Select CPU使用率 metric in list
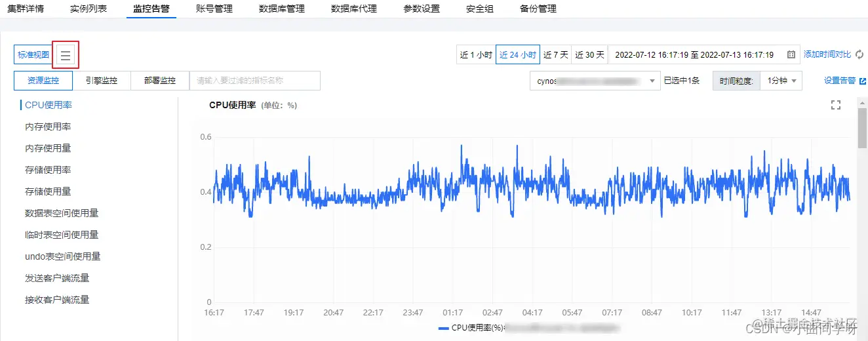Screen dimensions: 868x341 49,105
